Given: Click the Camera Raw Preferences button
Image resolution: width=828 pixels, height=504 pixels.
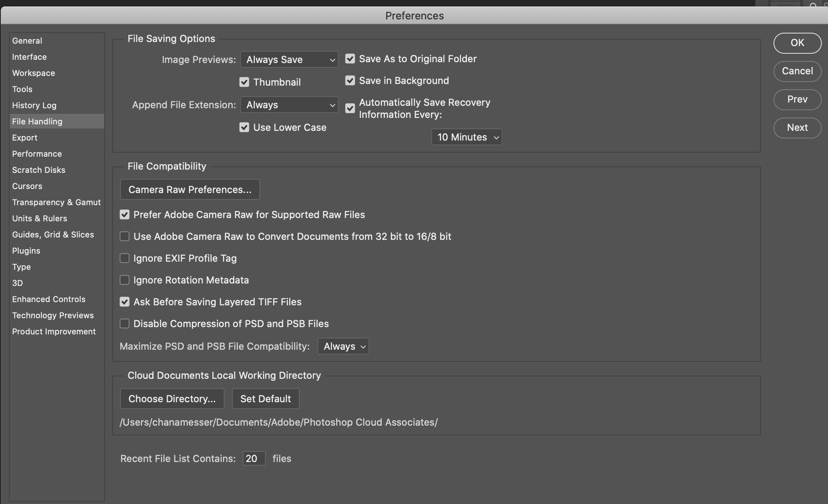Looking at the screenshot, I should (x=190, y=190).
